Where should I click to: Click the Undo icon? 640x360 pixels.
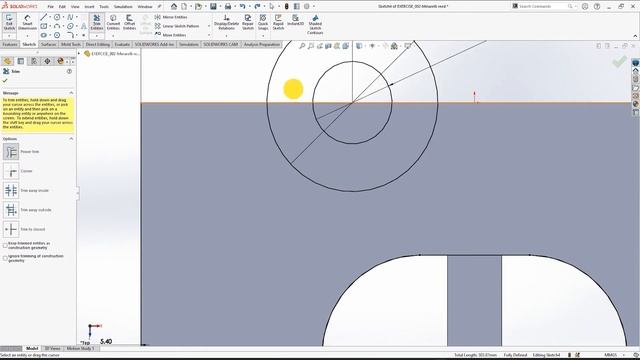(242, 6)
